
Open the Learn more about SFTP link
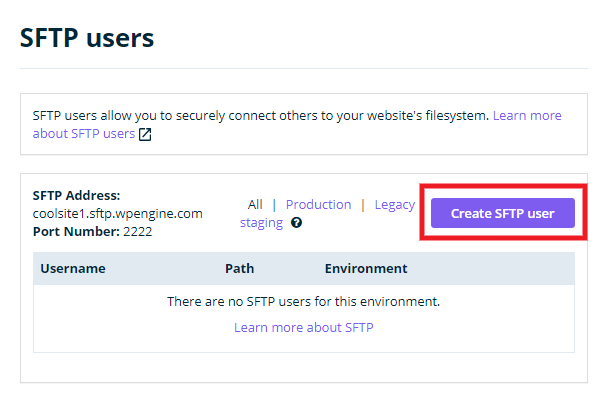[x=303, y=327]
